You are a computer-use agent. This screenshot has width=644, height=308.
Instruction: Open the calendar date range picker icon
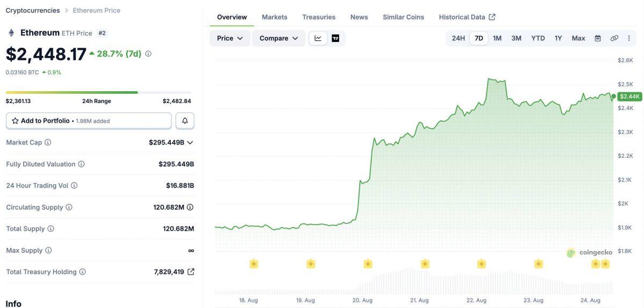pos(597,38)
